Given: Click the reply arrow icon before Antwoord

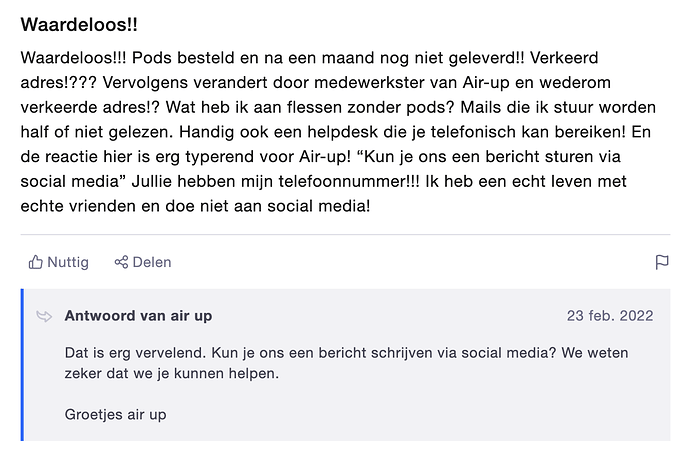Looking at the screenshot, I should pos(44,316).
